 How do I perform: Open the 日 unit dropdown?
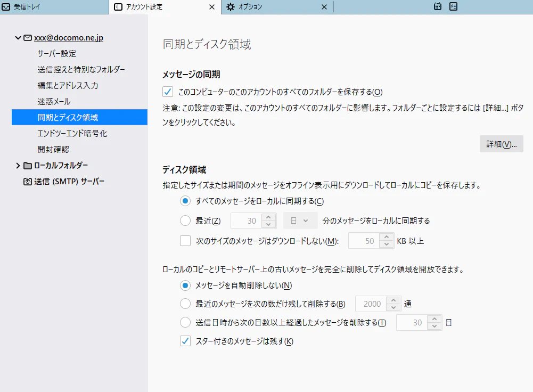(300, 220)
